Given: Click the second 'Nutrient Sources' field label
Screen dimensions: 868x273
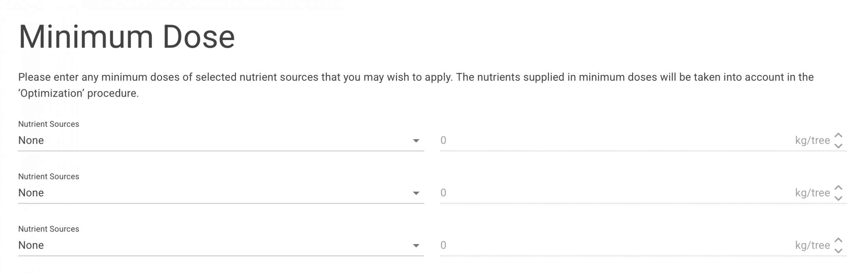Looking at the screenshot, I should 48,177.
